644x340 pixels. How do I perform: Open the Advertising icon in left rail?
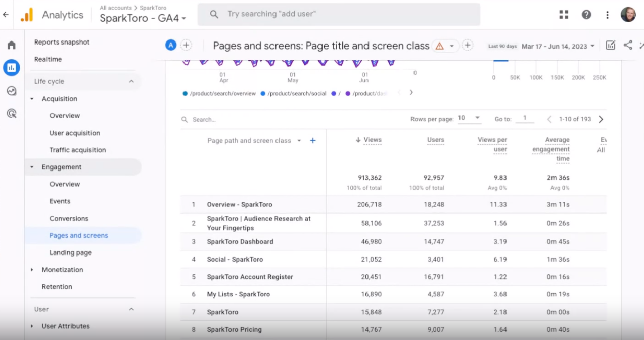pyautogui.click(x=11, y=113)
